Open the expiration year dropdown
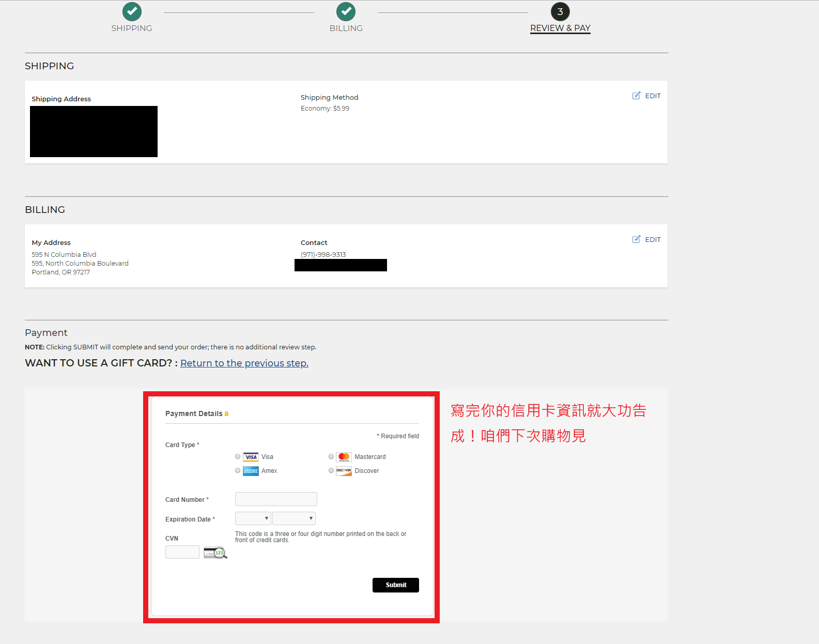This screenshot has width=819, height=644. pyautogui.click(x=293, y=518)
